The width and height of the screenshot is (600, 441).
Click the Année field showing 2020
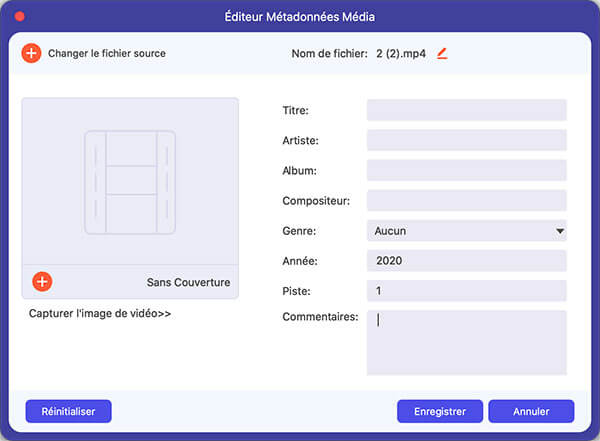(466, 261)
